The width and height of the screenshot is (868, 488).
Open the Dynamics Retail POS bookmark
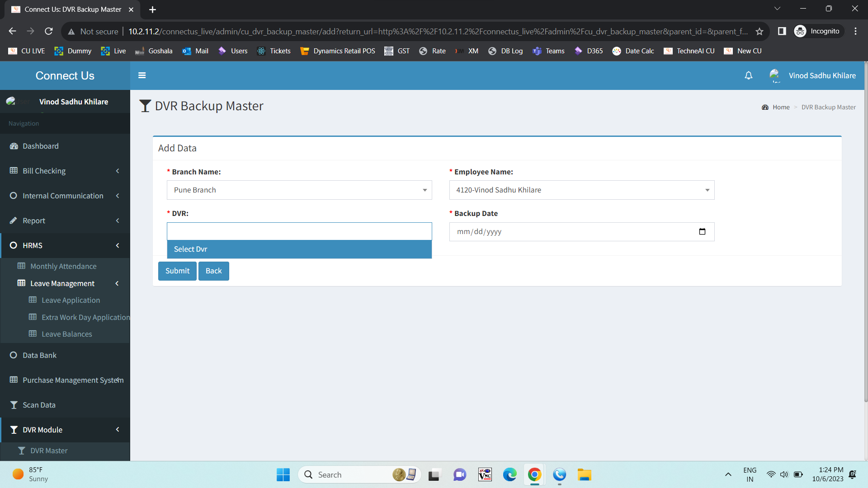click(x=338, y=51)
